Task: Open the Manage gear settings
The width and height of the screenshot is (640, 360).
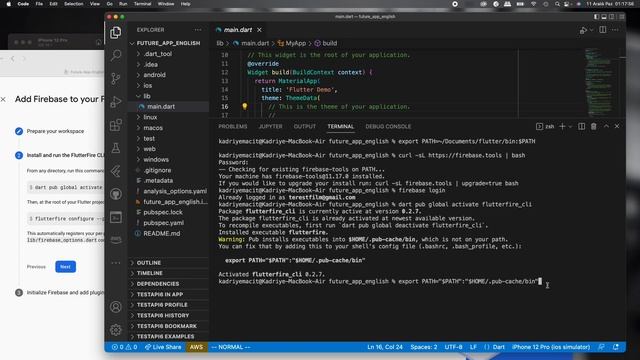Action: pos(116,329)
